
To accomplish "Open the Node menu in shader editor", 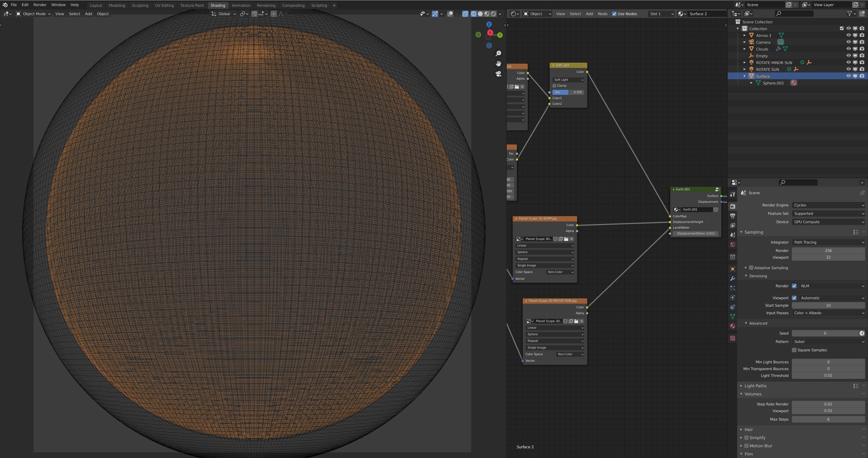I will (603, 14).
